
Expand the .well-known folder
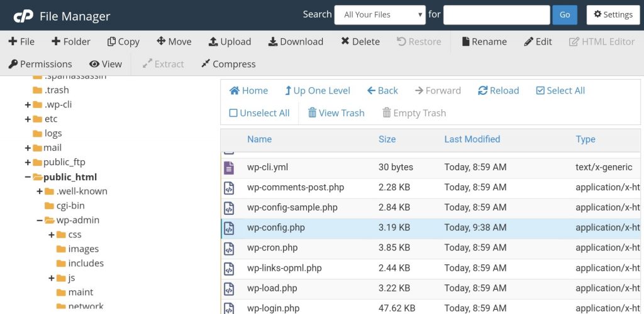40,192
